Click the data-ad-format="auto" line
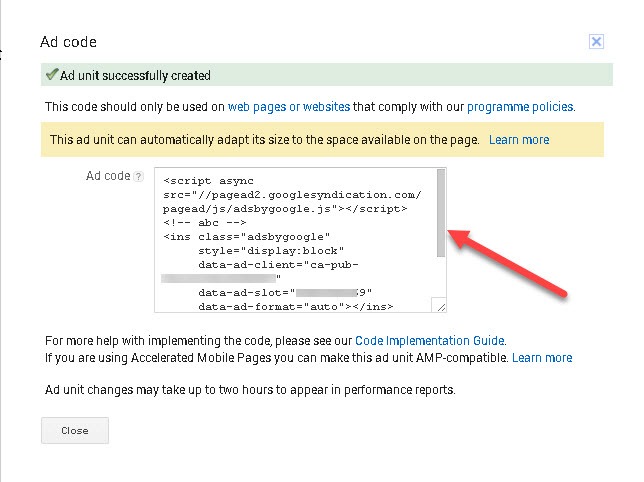This screenshot has width=644, height=482. [296, 307]
